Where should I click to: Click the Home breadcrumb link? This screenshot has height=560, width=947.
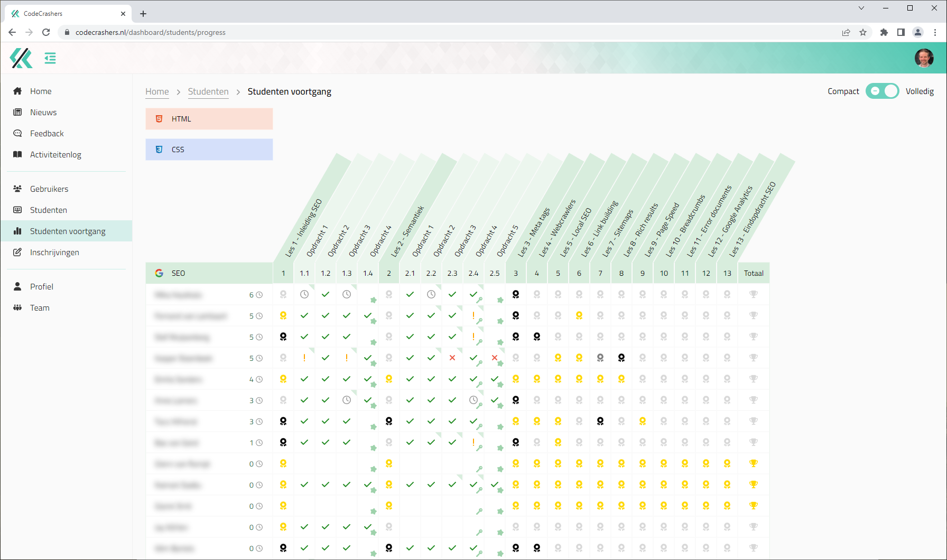point(157,91)
